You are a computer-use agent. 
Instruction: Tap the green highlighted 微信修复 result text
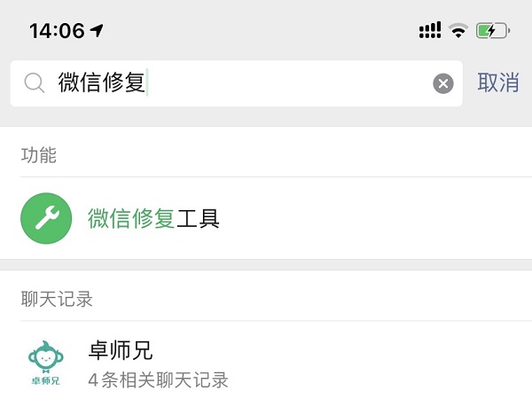tap(131, 218)
